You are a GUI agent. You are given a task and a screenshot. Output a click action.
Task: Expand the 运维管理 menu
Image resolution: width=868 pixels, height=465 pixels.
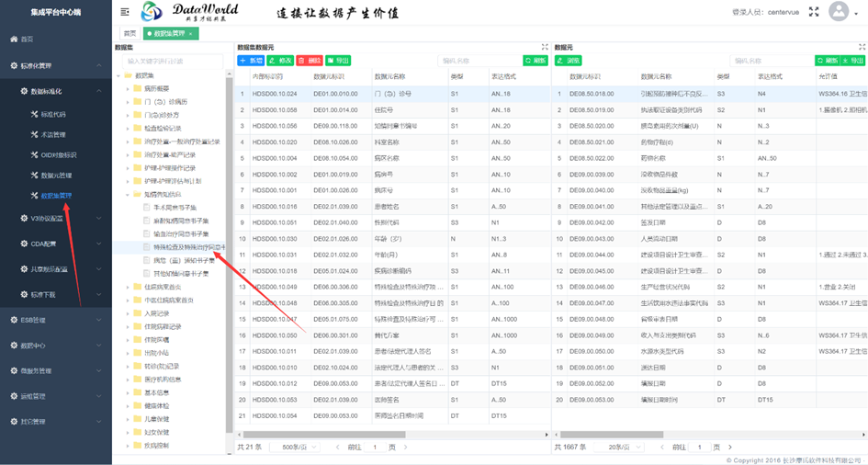coord(55,396)
